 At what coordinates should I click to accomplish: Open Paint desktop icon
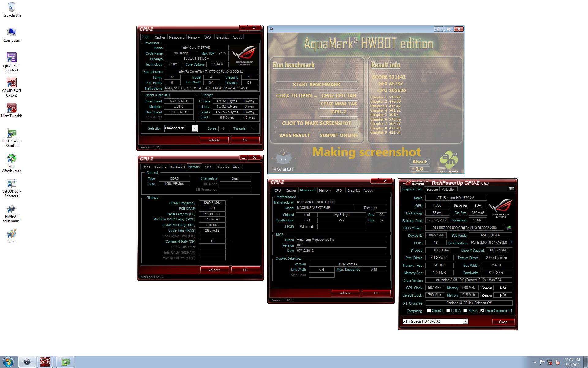[11, 236]
